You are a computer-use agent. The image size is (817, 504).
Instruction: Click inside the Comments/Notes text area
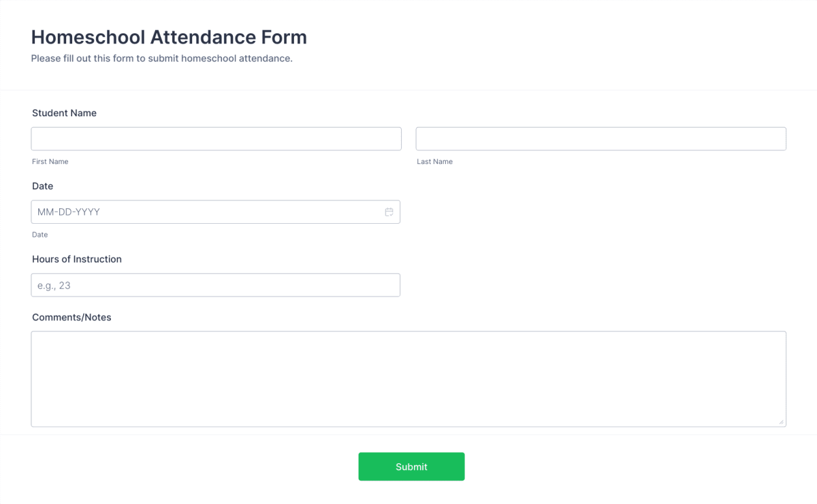[408, 377]
